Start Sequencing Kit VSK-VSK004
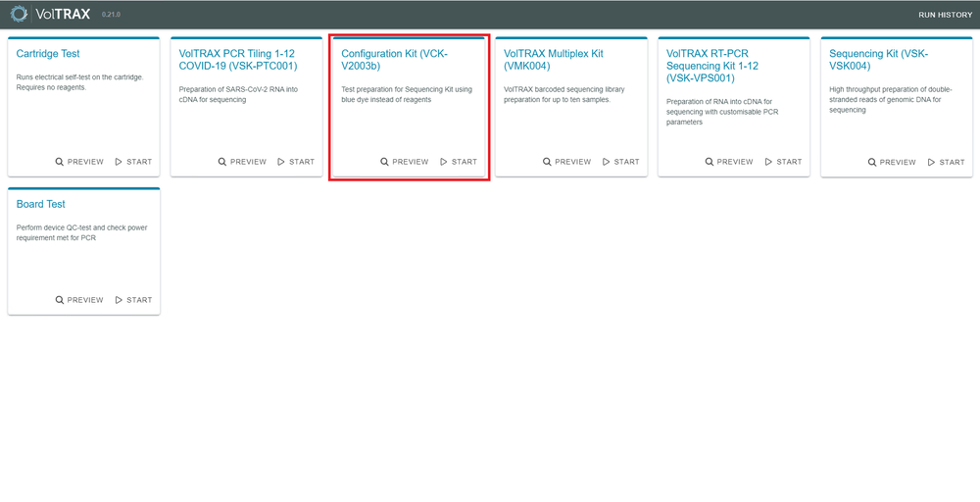Viewport: 980px width, 502px height. (x=947, y=162)
